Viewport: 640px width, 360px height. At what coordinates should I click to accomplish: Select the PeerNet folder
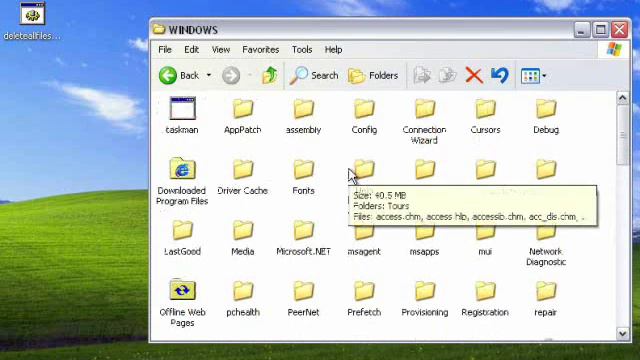303,298
